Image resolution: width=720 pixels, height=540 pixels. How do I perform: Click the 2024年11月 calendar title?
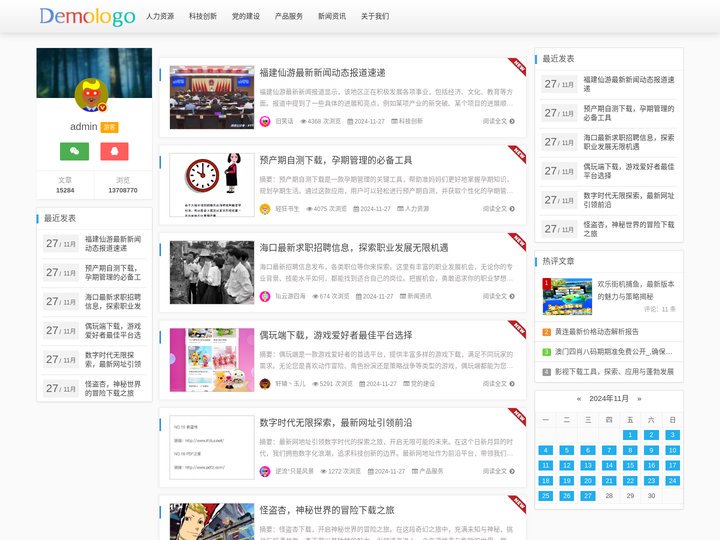point(609,399)
